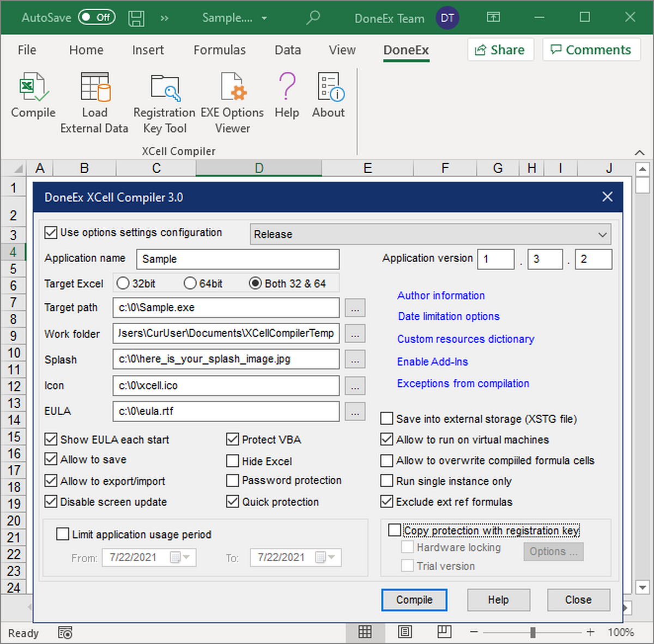The image size is (654, 644).
Task: Open the From date picker dropdown
Action: point(186,557)
